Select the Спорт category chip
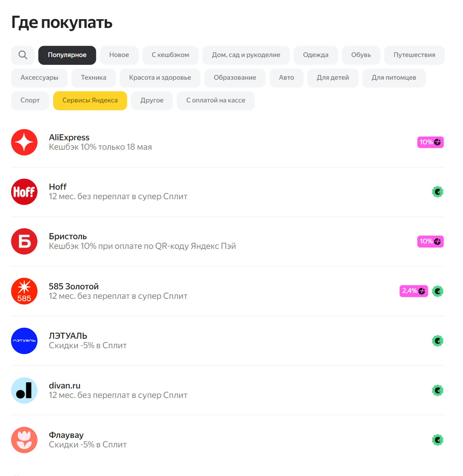 (30, 100)
